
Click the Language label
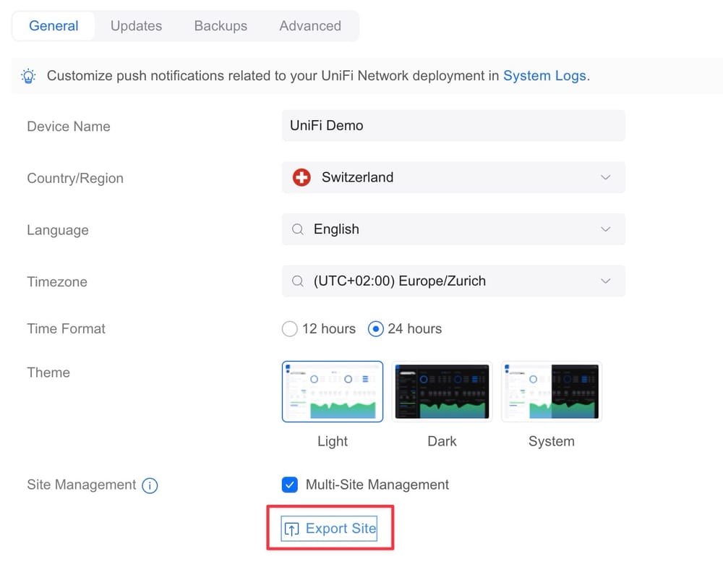(x=58, y=230)
